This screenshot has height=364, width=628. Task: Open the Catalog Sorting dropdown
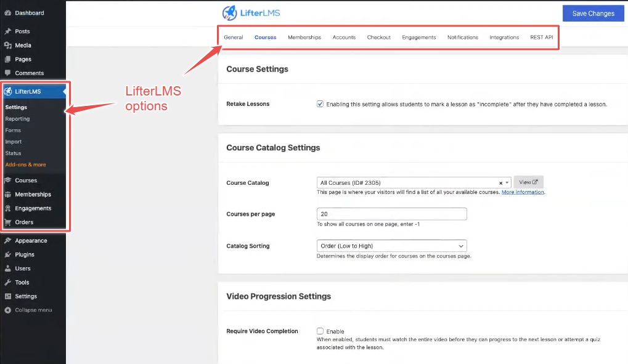coord(392,246)
